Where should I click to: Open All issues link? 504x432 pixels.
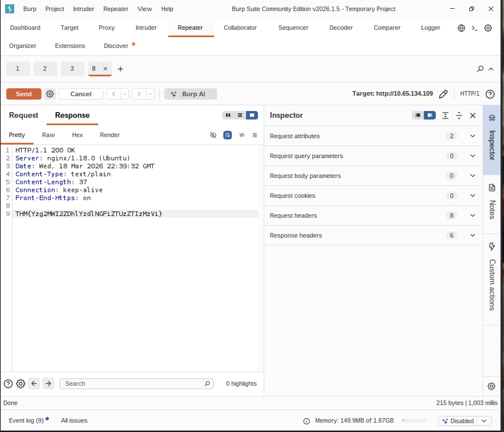[x=74, y=420]
